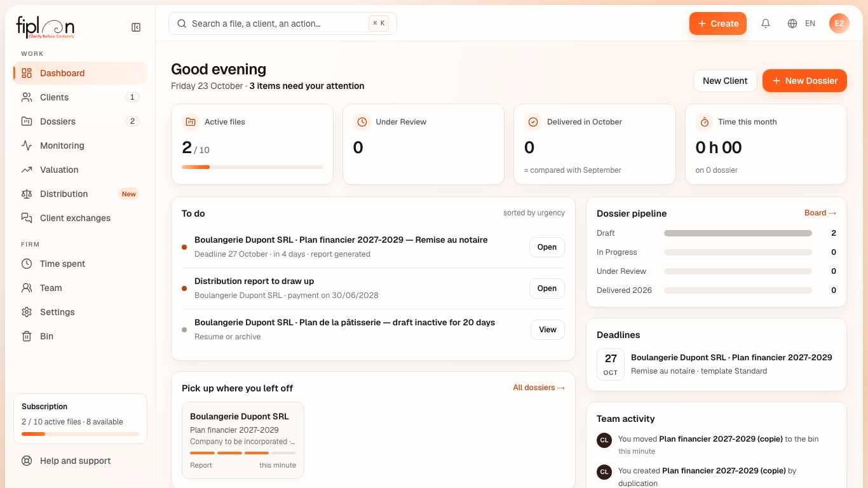Image resolution: width=868 pixels, height=488 pixels.
Task: Click the Subscription usage progress bar
Action: click(x=80, y=434)
